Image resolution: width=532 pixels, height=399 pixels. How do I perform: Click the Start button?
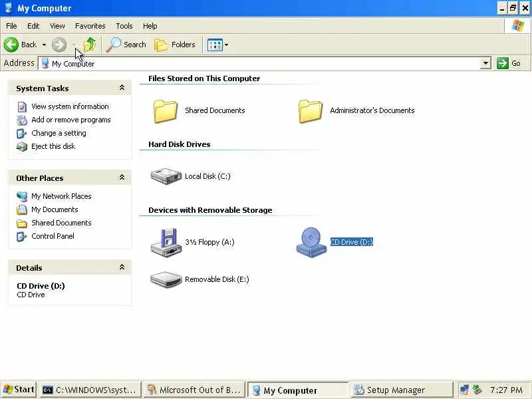pos(19,390)
